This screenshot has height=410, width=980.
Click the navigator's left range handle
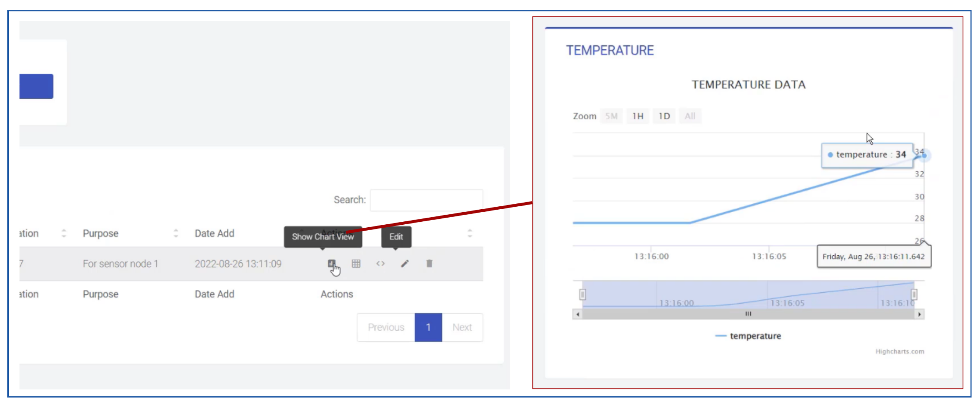tap(582, 294)
